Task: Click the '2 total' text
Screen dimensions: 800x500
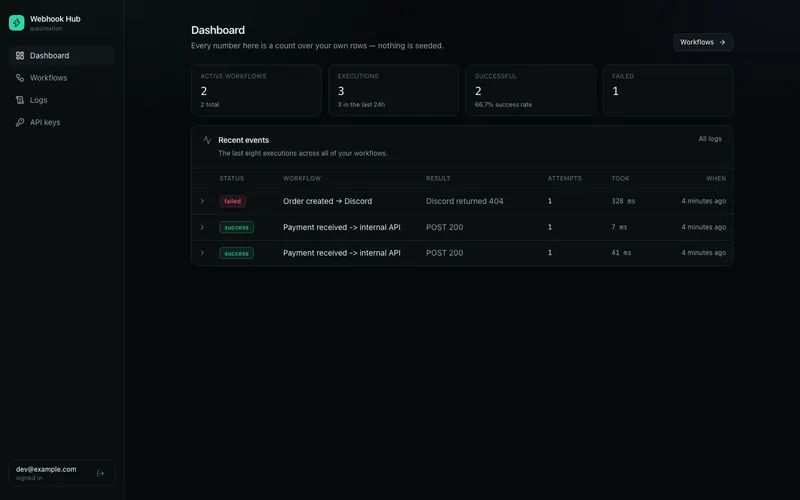Action: coord(210,105)
